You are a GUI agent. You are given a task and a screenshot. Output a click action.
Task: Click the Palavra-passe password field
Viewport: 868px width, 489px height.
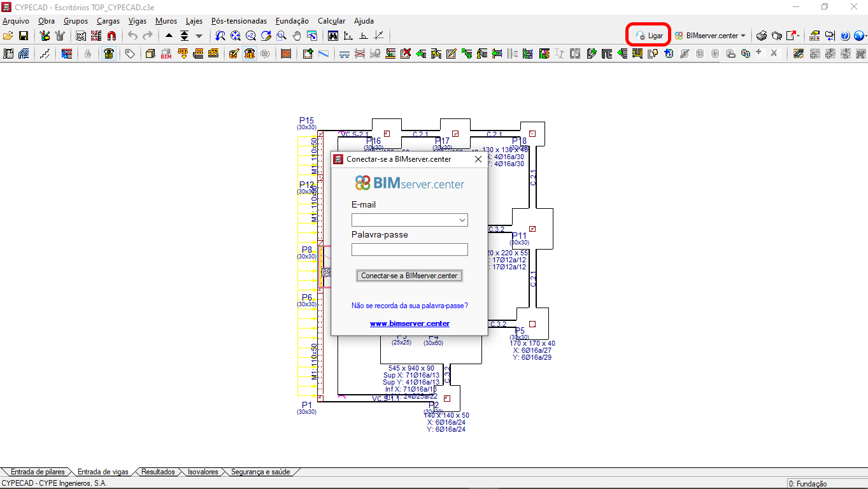coord(409,250)
